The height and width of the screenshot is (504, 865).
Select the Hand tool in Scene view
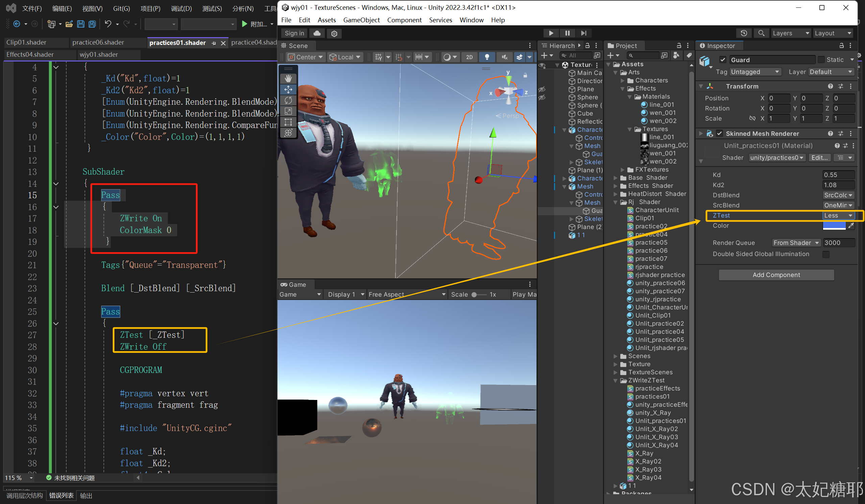click(x=288, y=79)
